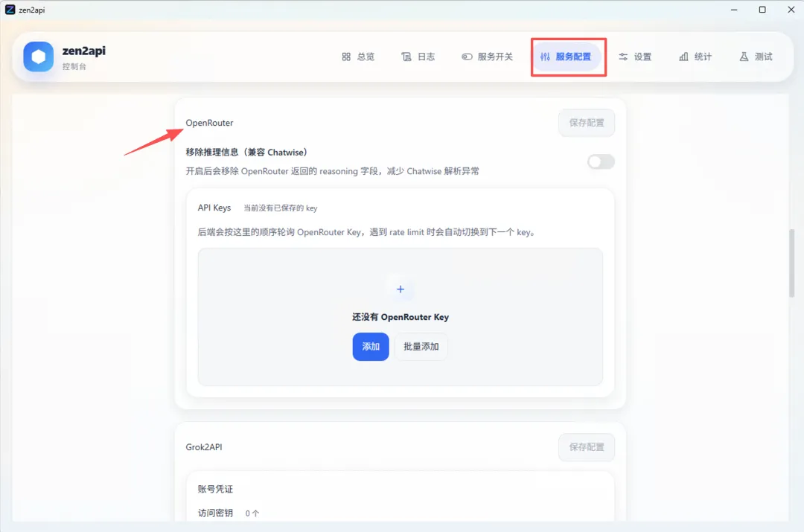Click the 当前没有已保存的 key status text
This screenshot has width=804, height=532.
[281, 208]
